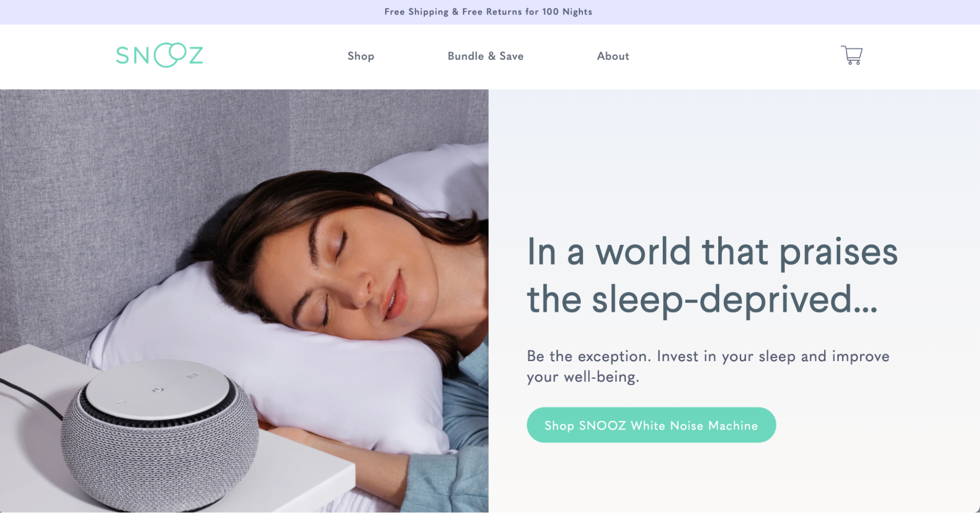980x513 pixels.
Task: Click the three-line mark on the machine's lid
Action: pos(192,376)
